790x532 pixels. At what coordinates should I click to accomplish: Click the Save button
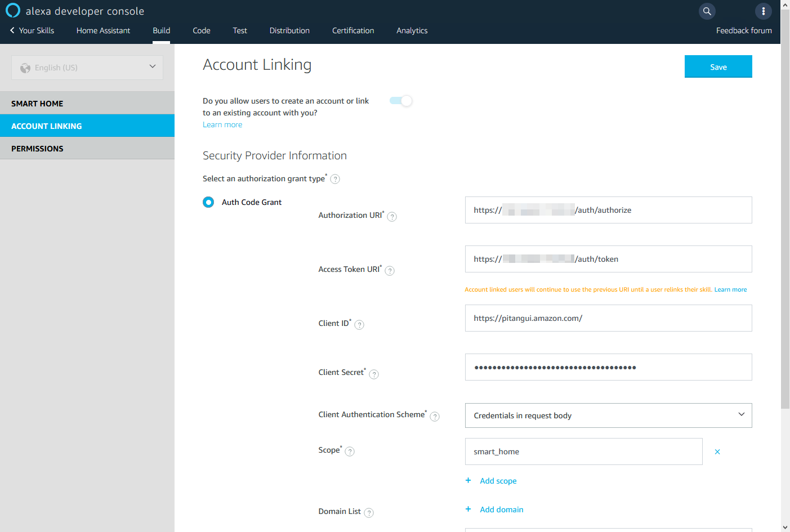(718, 66)
